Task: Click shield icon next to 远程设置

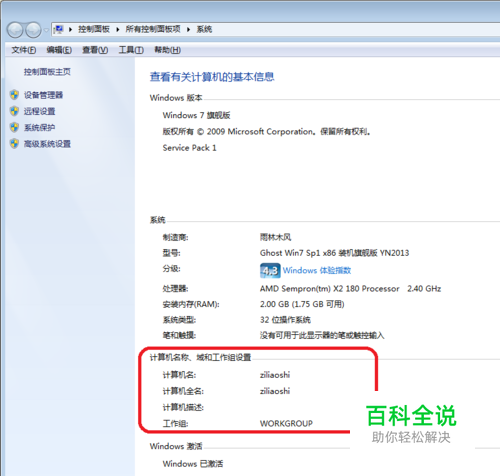Action: click(x=14, y=111)
